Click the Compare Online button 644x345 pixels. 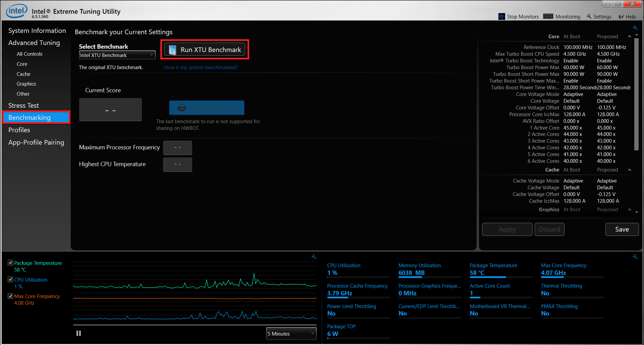[x=207, y=108]
